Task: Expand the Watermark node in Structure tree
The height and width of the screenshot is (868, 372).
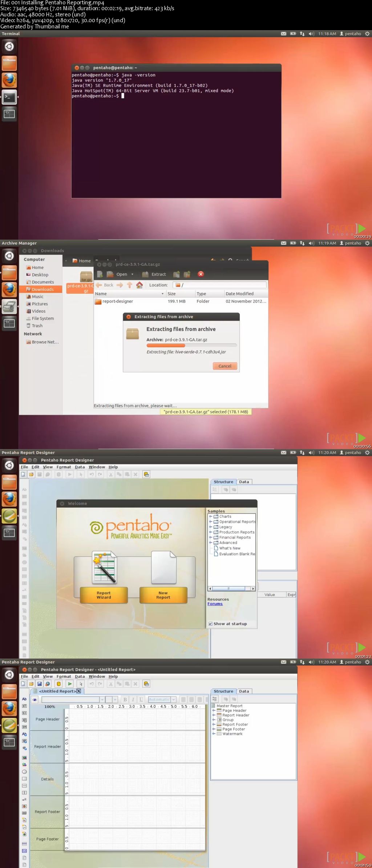Action: click(x=214, y=734)
